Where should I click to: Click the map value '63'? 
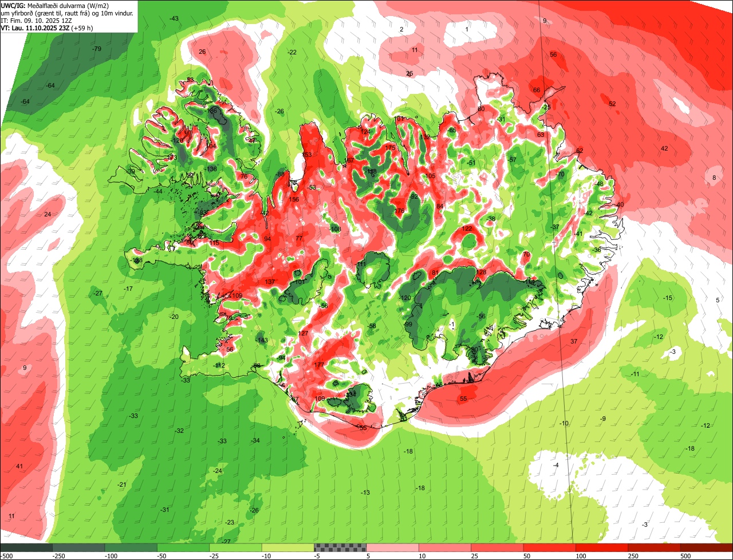541,135
